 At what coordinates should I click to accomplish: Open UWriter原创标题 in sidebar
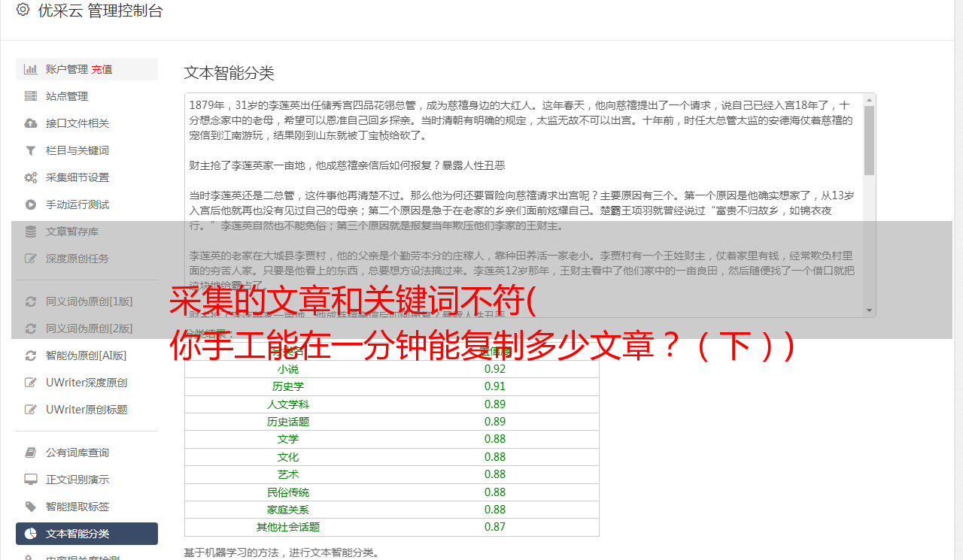coord(87,410)
